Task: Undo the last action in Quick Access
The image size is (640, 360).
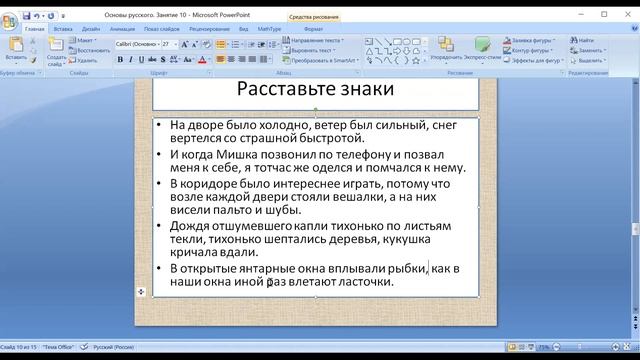Action: (x=37, y=16)
